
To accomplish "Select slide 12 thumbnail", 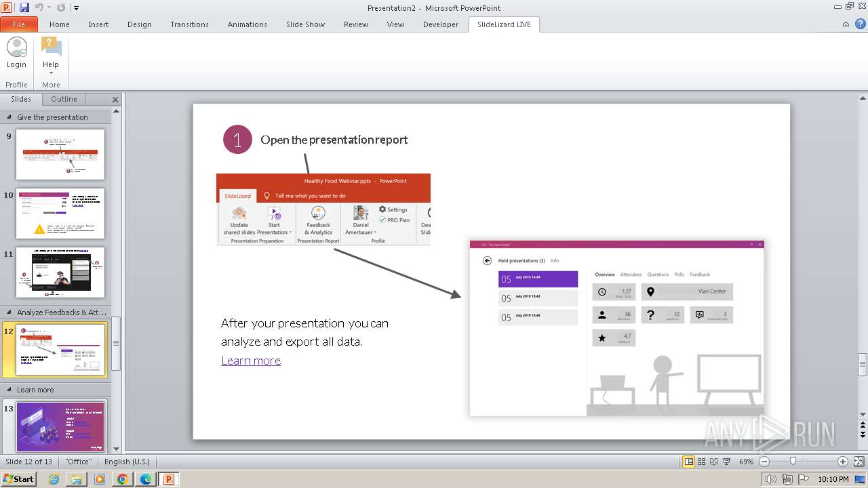I will [x=60, y=350].
